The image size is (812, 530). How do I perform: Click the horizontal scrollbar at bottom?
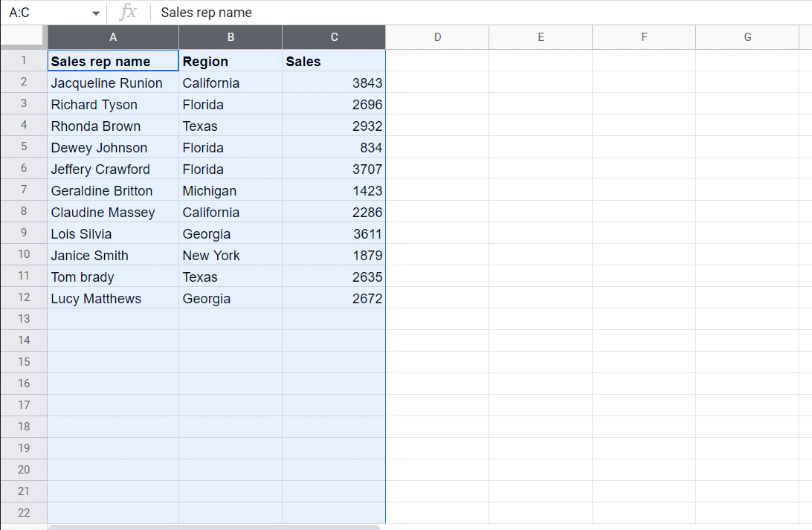coord(214,527)
